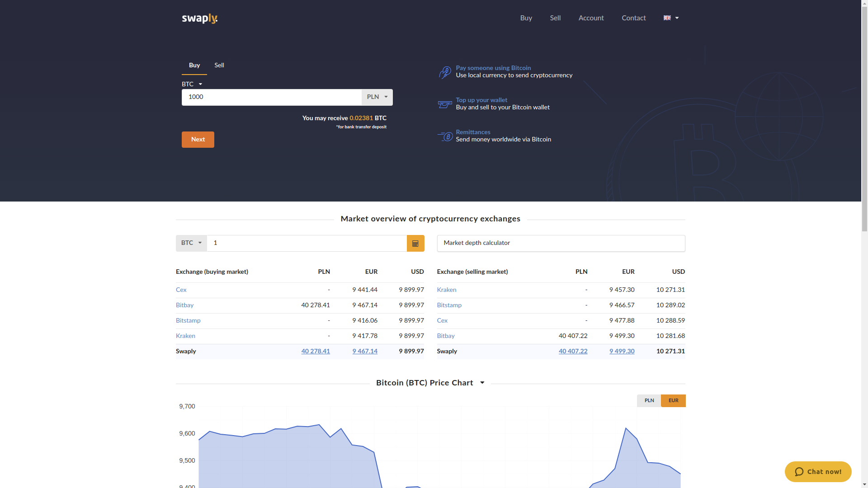Switch the price chart to PLN

649,400
